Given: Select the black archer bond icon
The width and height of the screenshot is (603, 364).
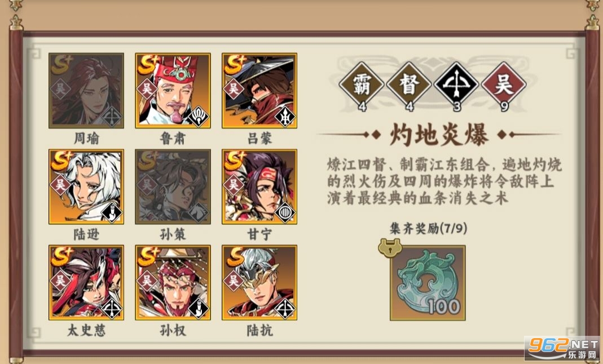Looking at the screenshot, I should point(456,85).
